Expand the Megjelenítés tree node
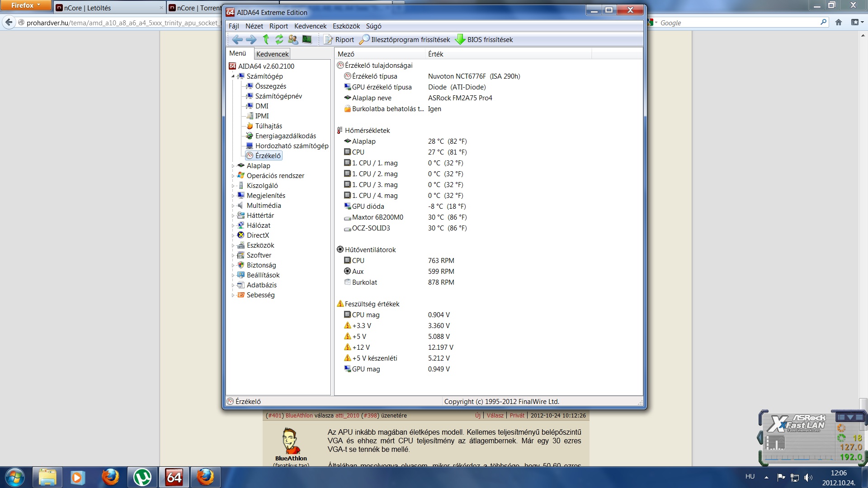868x488 pixels. pyautogui.click(x=233, y=196)
